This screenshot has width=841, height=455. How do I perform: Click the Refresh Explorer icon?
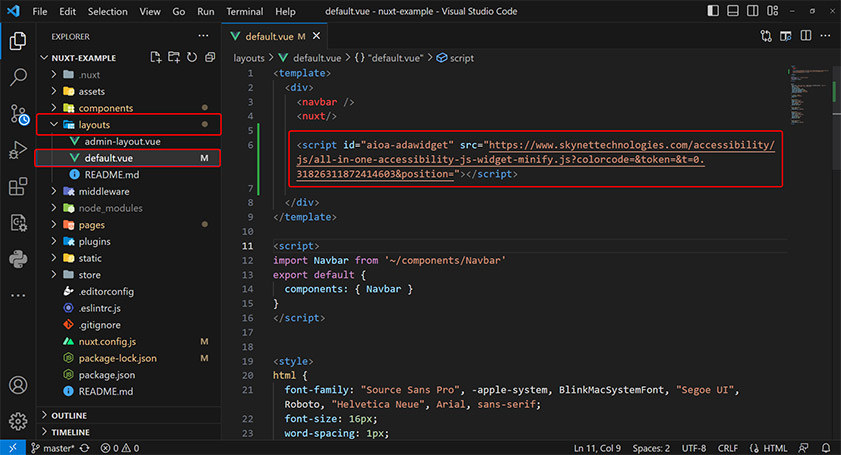pyautogui.click(x=191, y=57)
